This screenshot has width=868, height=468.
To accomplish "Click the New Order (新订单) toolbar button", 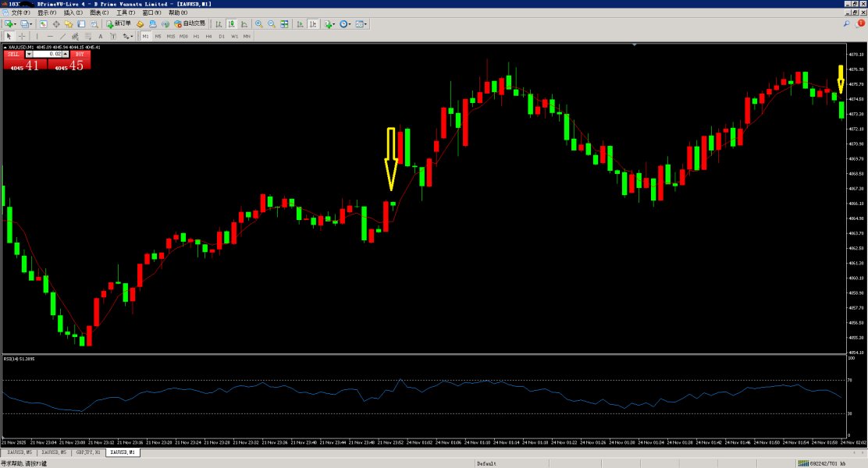I will tap(119, 24).
